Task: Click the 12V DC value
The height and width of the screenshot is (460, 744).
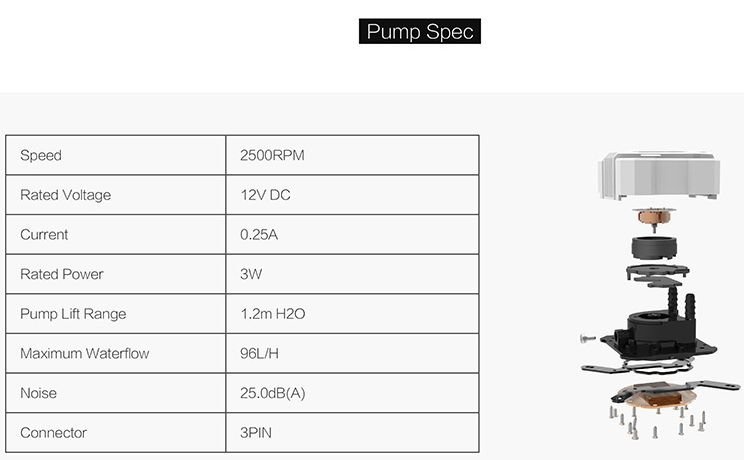Action: [x=265, y=195]
